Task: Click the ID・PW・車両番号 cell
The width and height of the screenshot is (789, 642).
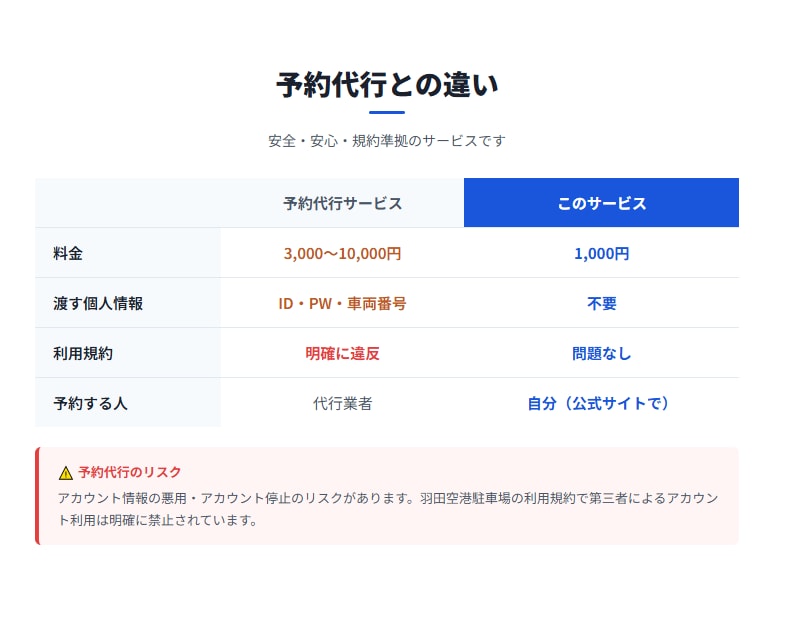Action: click(x=342, y=303)
